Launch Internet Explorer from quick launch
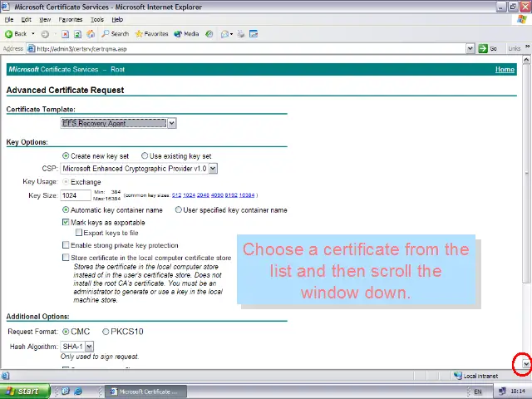Screen dimensions: 532x399 point(78,392)
